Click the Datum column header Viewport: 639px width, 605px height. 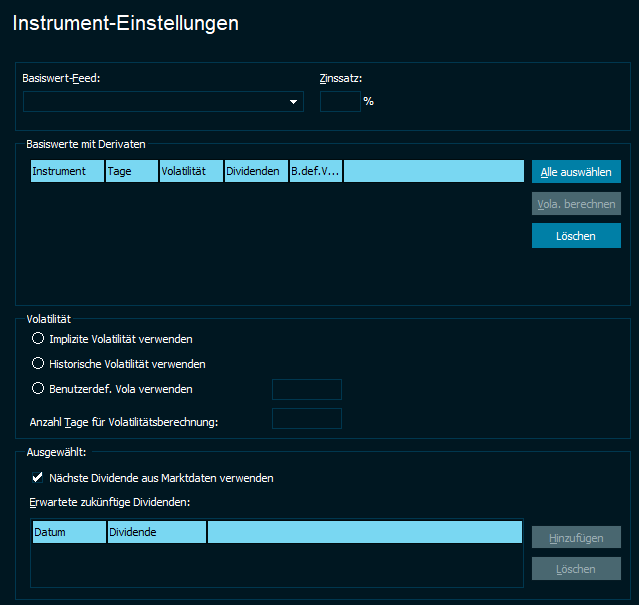point(69,532)
